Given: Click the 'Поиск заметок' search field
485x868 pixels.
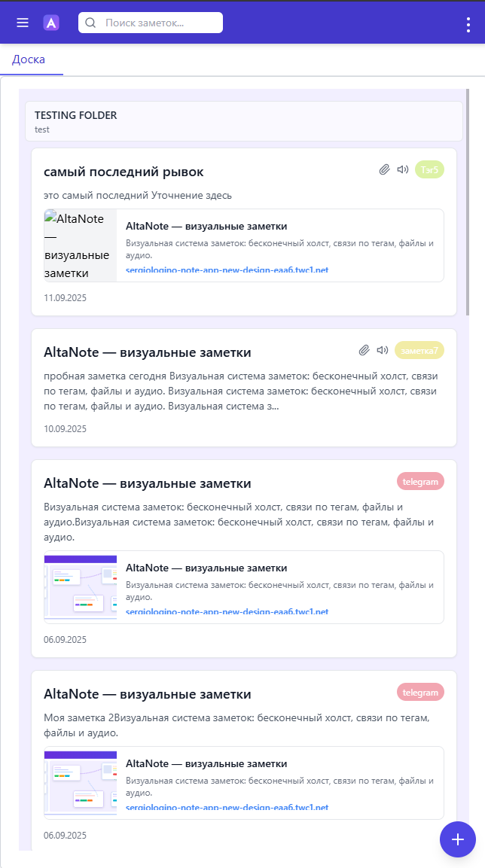Looking at the screenshot, I should 151,23.
